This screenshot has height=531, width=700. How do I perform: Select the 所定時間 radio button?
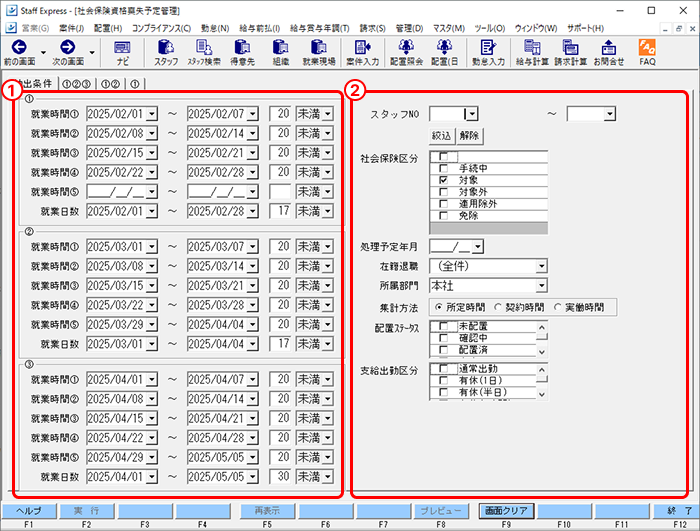point(439,307)
